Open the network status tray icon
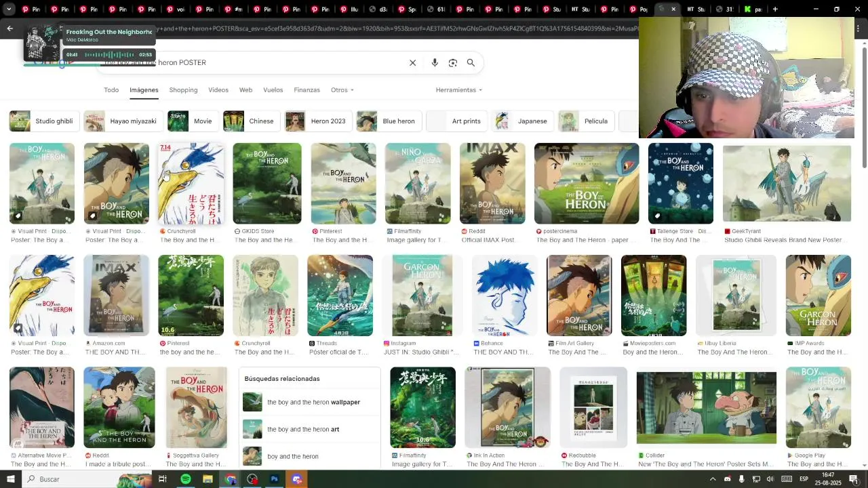The width and height of the screenshot is (868, 488). pyautogui.click(x=757, y=479)
